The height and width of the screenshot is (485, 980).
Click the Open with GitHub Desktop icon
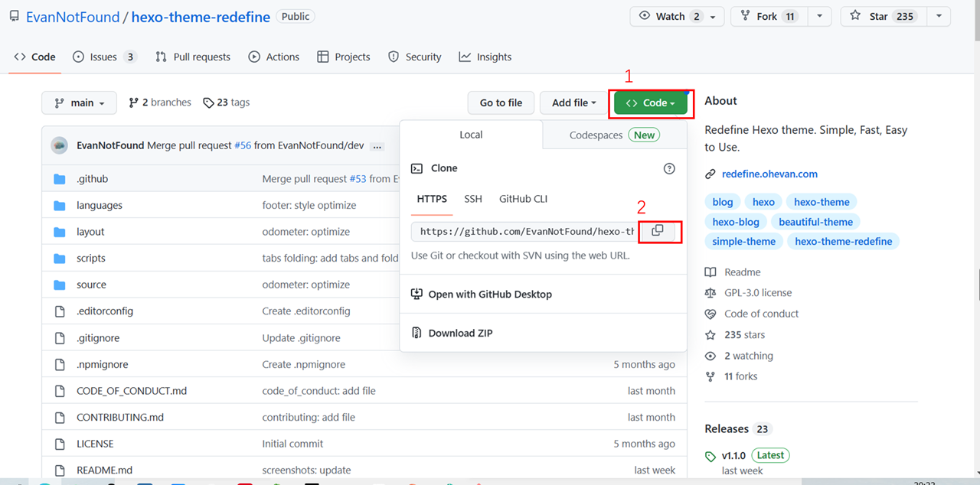click(416, 294)
